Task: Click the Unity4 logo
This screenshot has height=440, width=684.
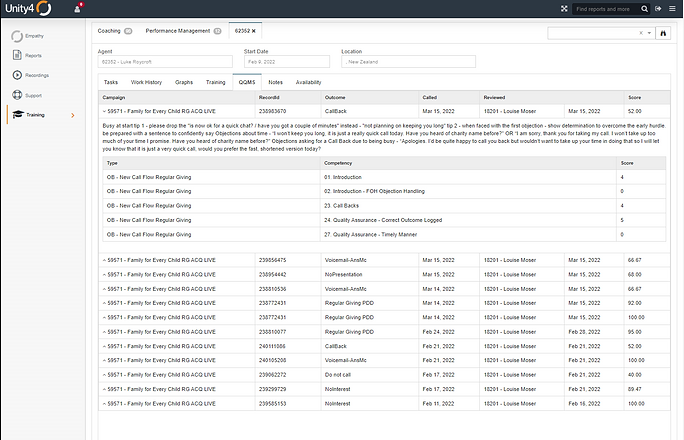Action: coord(28,8)
